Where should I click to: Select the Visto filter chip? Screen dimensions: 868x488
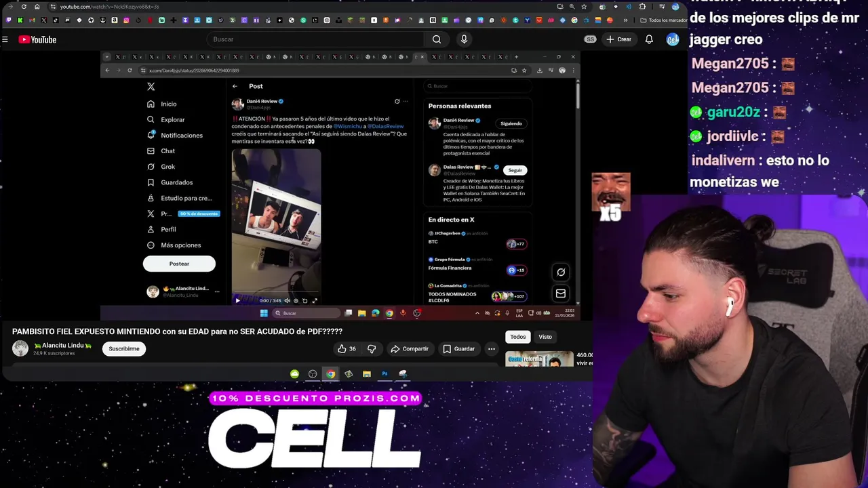(545, 337)
